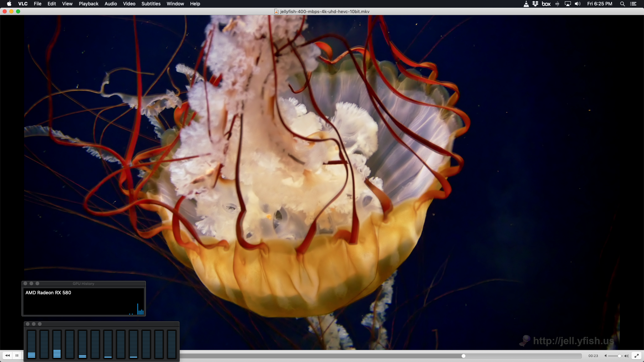
Task: Open Spotlight search magnifier
Action: [622, 4]
